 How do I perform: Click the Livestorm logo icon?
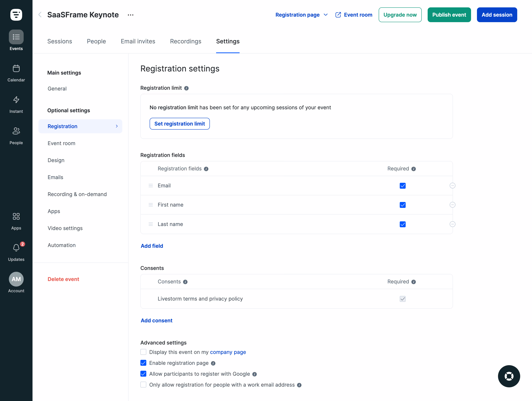tap(16, 15)
